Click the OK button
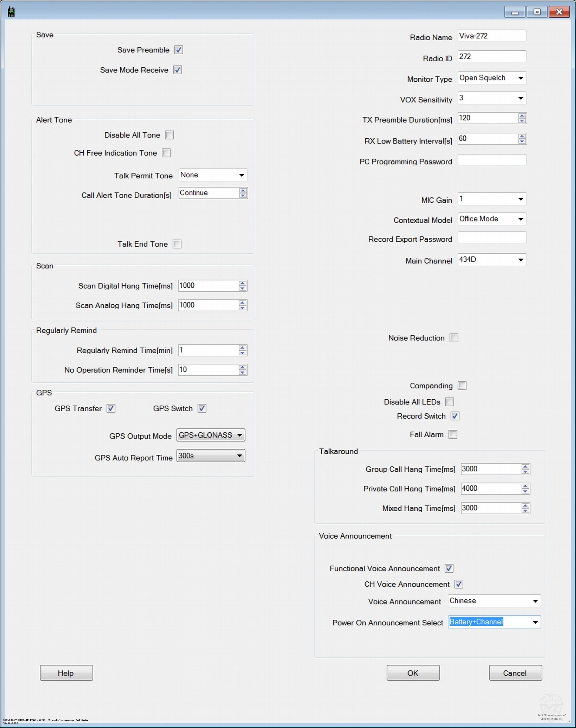This screenshot has height=728, width=576. [413, 673]
